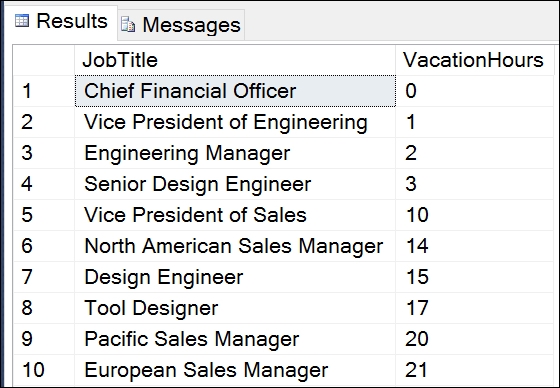560x388 pixels.
Task: Select the North American Sales Manager cell
Action: point(235,246)
